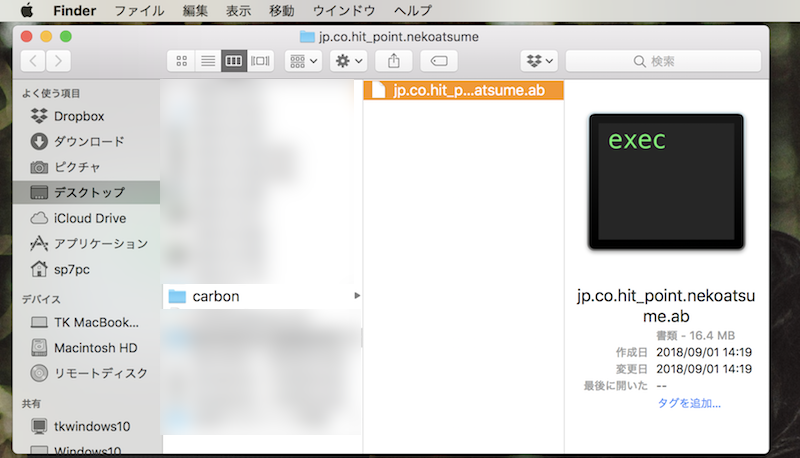The width and height of the screenshot is (800, 458).
Task: Select デスクトップ in the sidebar
Action: coord(87,192)
